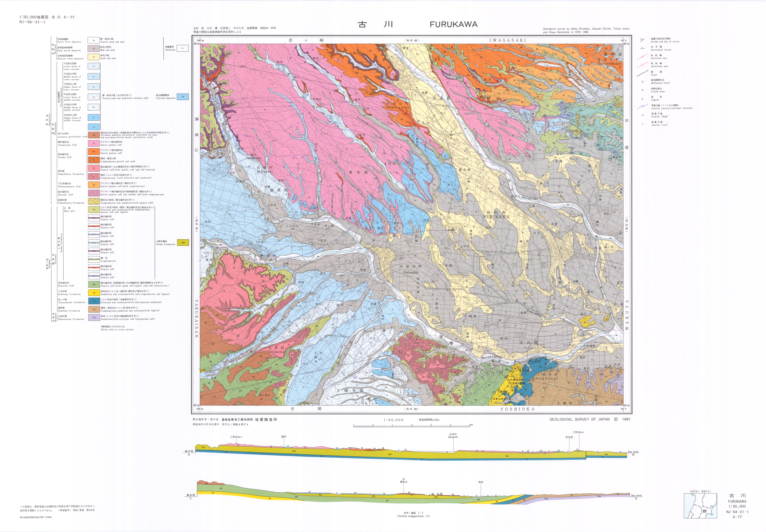Click the a1 natural levee deposits swatch
Screen dimensions: 766x532
[x=94, y=57]
